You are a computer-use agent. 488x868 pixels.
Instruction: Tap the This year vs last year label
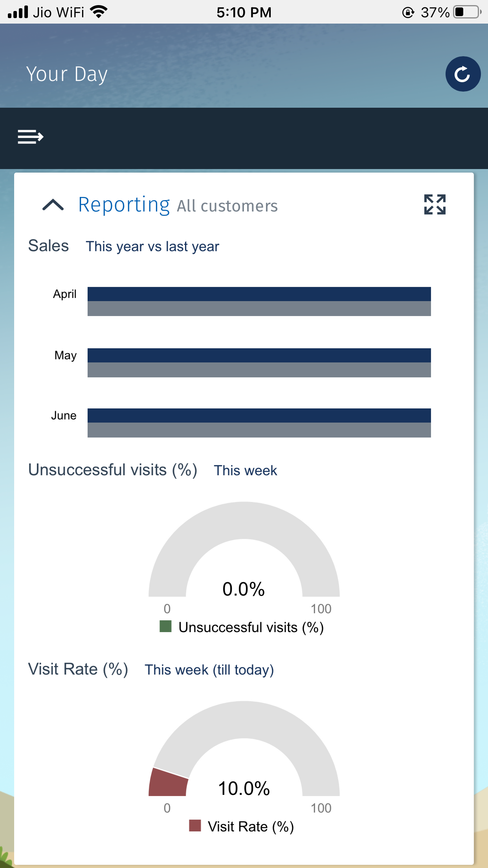point(152,246)
